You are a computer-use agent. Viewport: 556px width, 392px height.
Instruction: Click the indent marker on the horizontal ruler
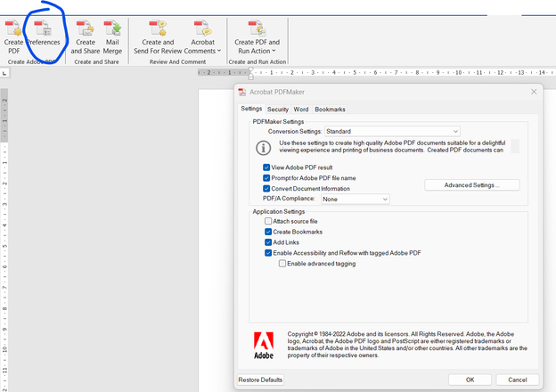point(250,73)
